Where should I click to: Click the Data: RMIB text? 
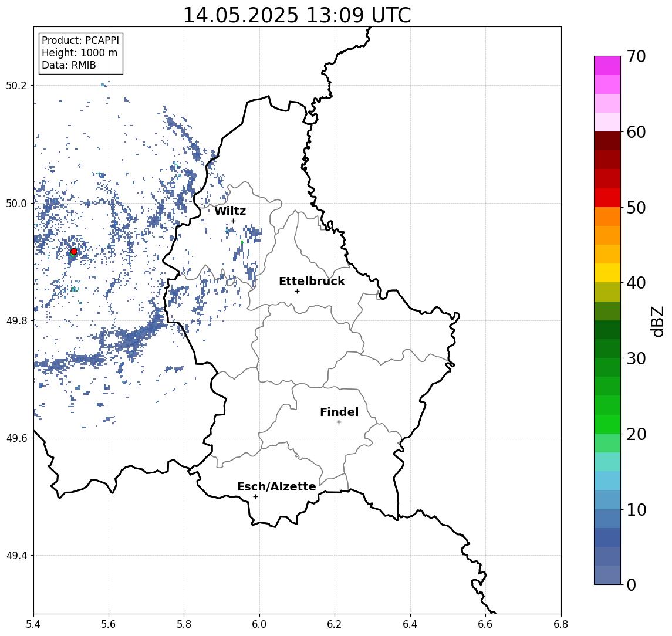(x=69, y=65)
